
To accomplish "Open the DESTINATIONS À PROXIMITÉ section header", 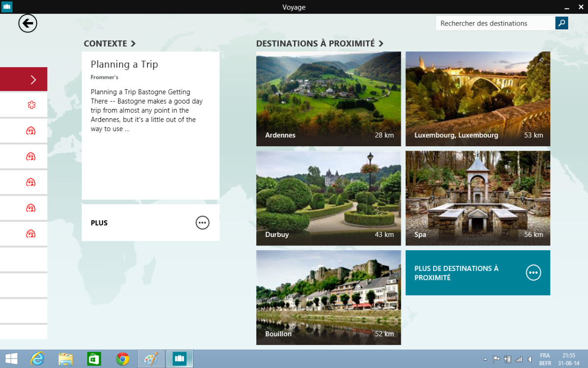I will click(320, 43).
